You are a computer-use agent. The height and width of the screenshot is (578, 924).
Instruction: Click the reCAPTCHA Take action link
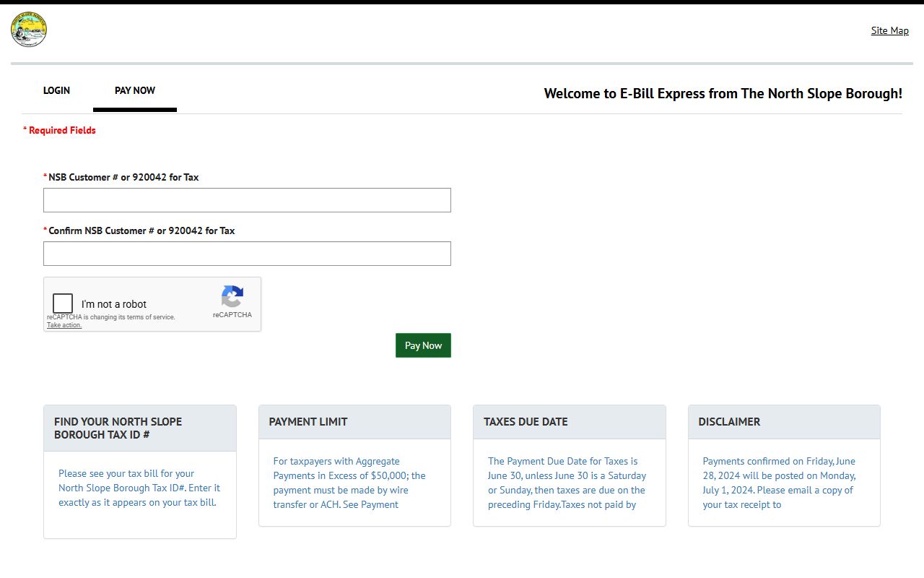click(x=64, y=325)
